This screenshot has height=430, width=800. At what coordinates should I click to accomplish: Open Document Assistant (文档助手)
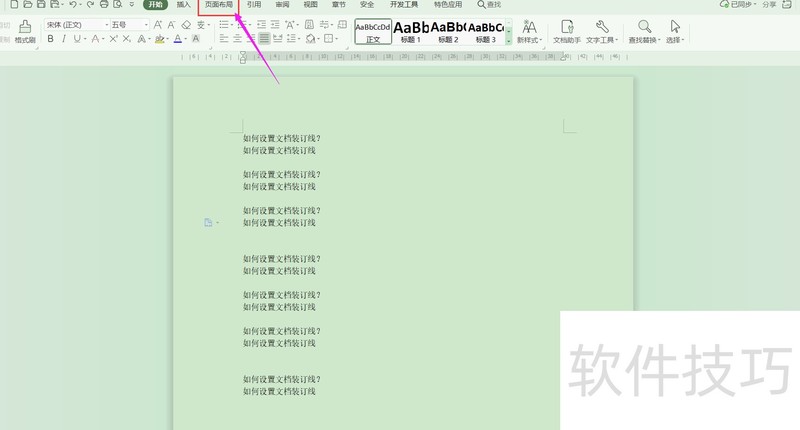pyautogui.click(x=567, y=32)
